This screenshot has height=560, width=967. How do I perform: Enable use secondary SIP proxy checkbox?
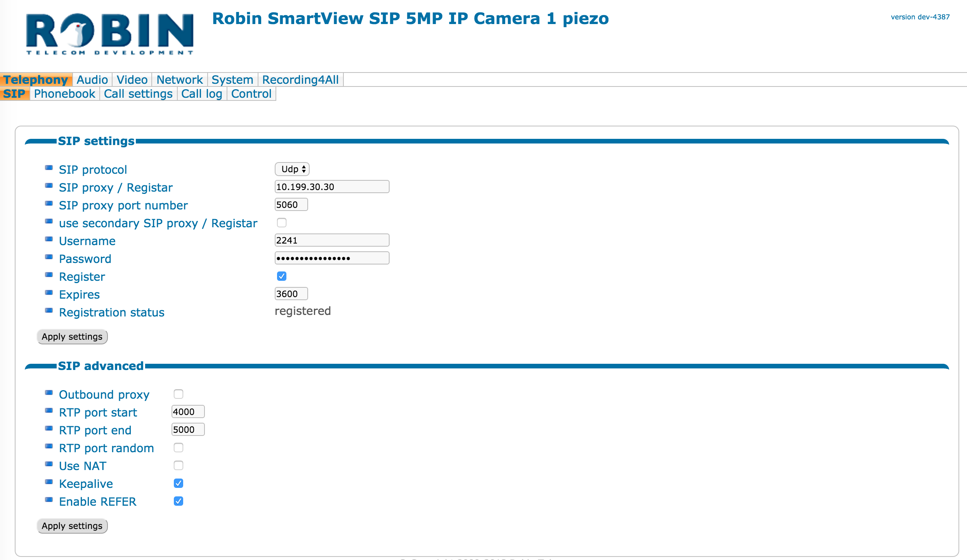282,223
